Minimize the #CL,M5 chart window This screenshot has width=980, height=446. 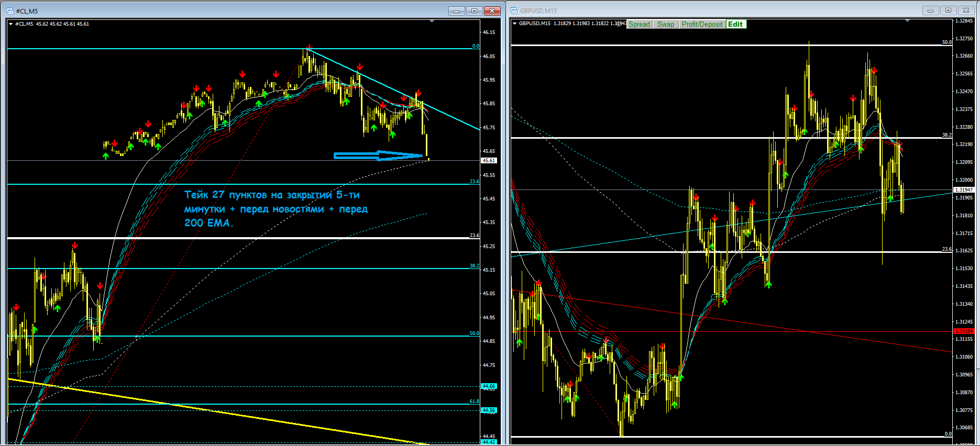(x=456, y=11)
